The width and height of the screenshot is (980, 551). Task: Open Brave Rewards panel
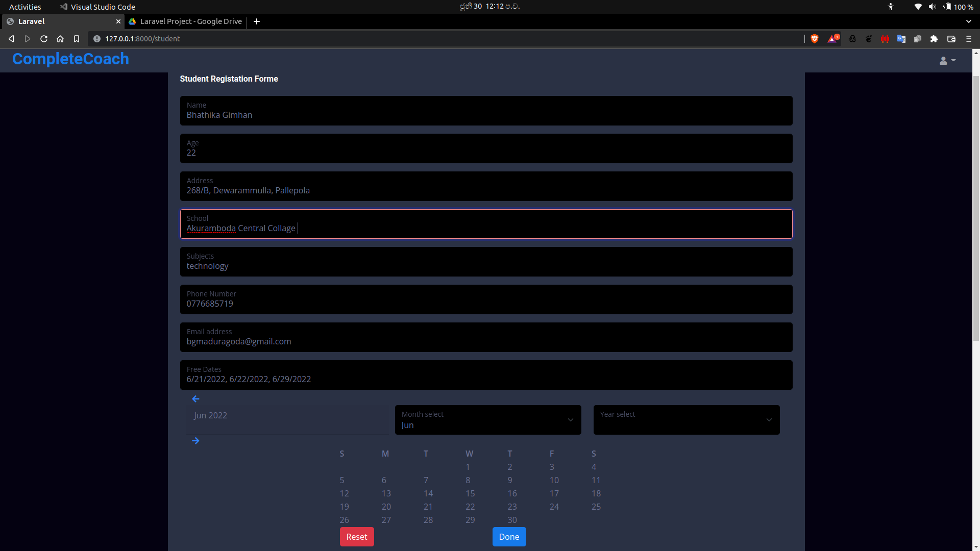(x=832, y=39)
